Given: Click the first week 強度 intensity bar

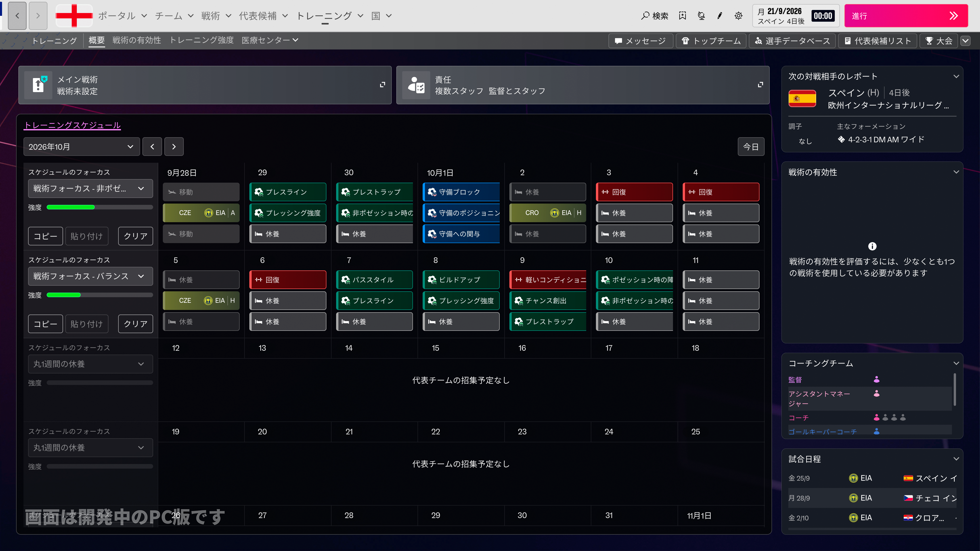Looking at the screenshot, I should point(100,207).
